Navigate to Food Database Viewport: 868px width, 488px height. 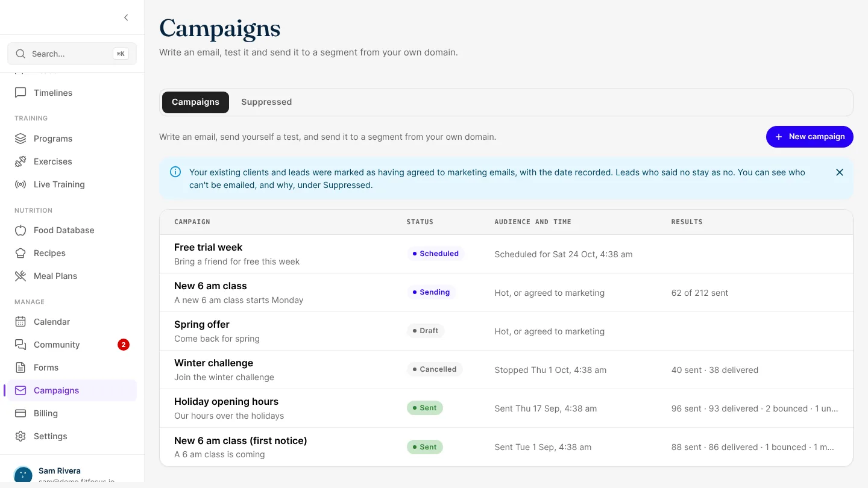72,230
